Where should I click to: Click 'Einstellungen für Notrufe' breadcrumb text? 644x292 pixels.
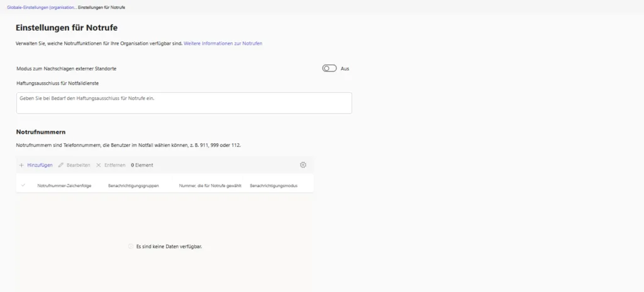click(102, 8)
